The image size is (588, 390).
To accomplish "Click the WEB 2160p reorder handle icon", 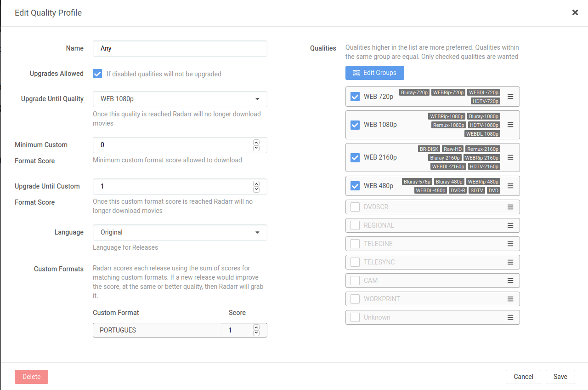I will point(510,157).
